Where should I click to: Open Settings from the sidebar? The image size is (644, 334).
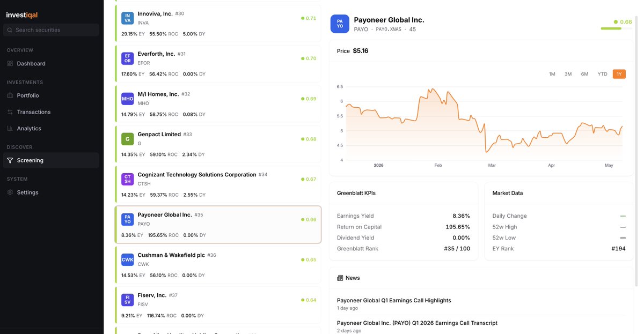tap(51, 192)
